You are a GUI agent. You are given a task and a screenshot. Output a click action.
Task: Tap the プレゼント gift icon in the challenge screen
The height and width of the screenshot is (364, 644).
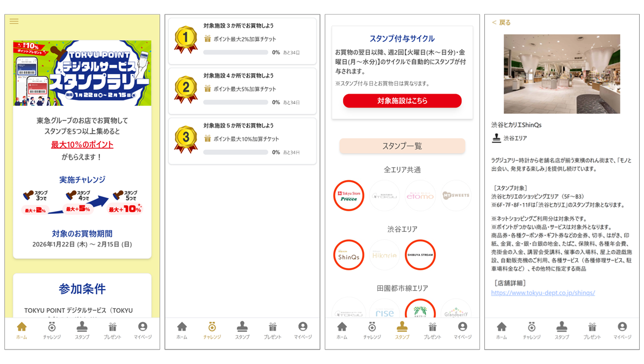pyautogui.click(x=273, y=326)
